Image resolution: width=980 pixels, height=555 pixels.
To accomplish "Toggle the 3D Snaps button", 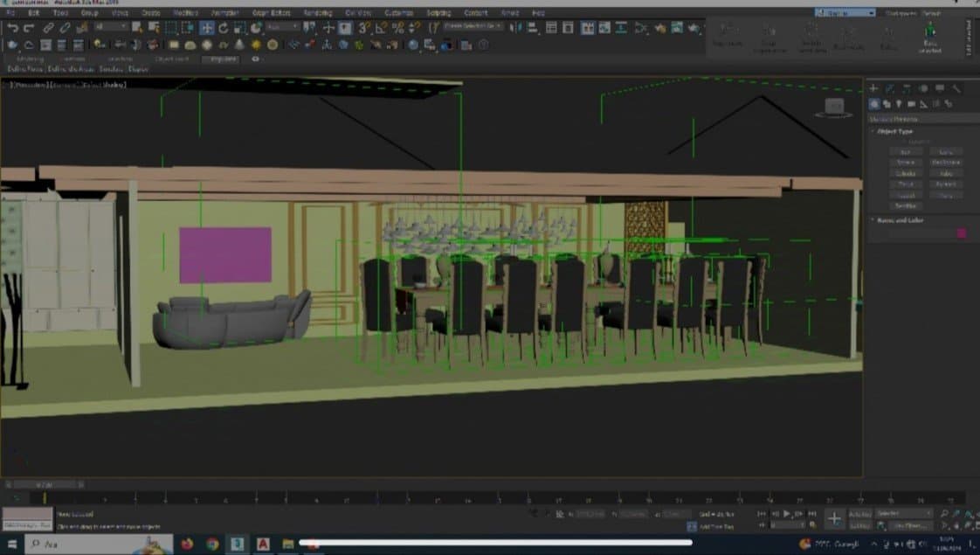I will 364,28.
